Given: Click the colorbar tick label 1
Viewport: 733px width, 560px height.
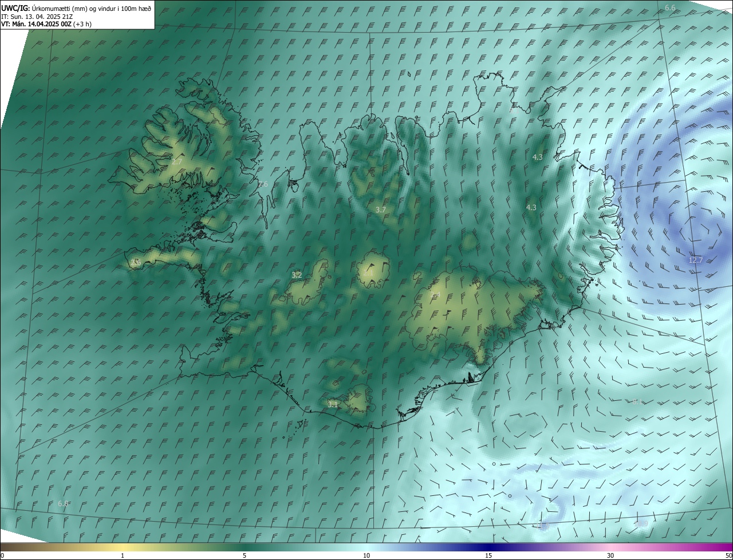Looking at the screenshot, I should click(x=123, y=556).
